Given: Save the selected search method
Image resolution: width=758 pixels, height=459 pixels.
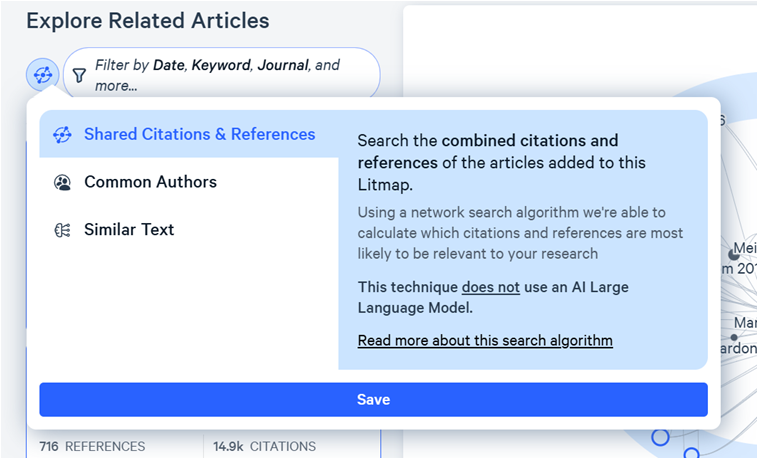Looking at the screenshot, I should tap(373, 400).
